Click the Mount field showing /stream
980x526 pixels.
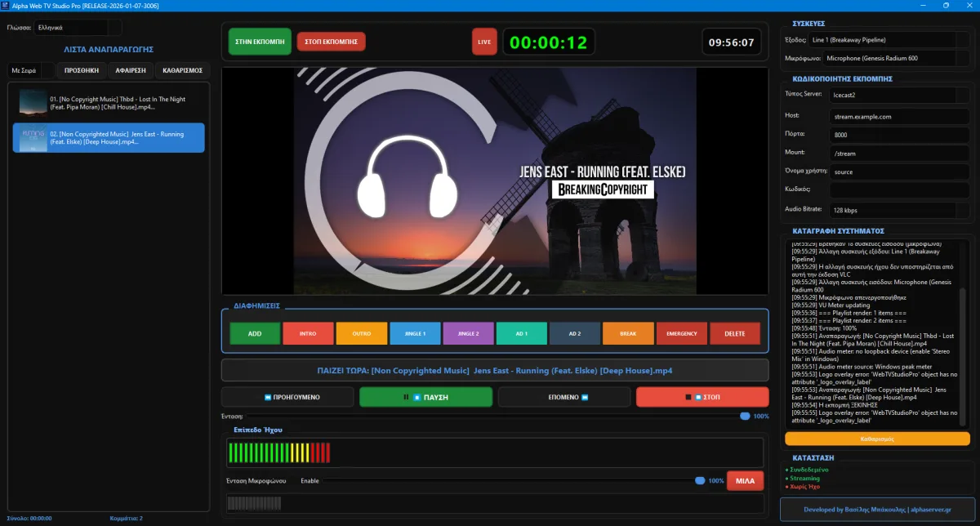[x=900, y=153]
